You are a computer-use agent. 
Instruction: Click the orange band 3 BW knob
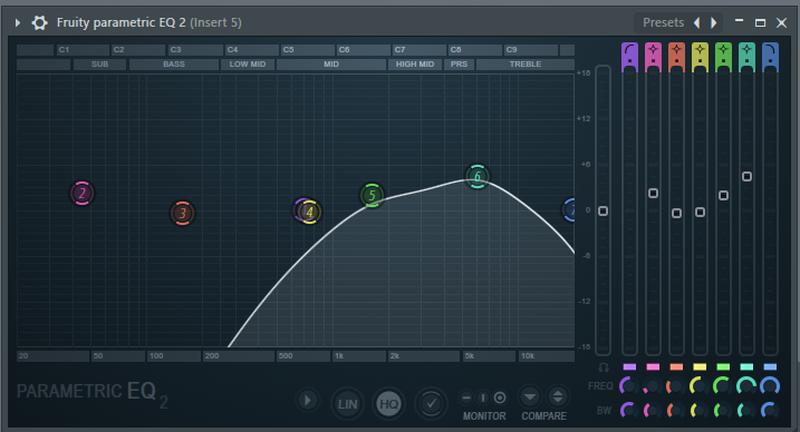pyautogui.click(x=676, y=410)
